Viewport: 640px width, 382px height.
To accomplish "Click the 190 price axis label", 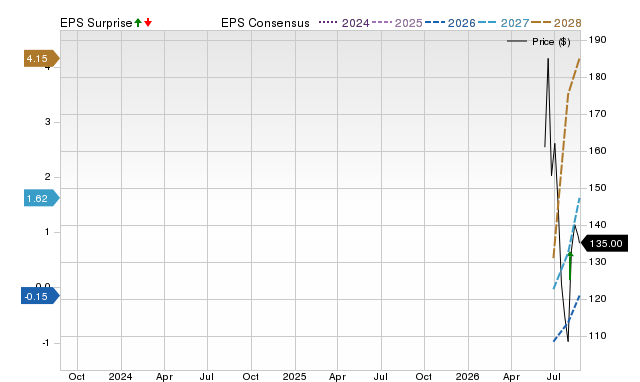I will (x=598, y=40).
